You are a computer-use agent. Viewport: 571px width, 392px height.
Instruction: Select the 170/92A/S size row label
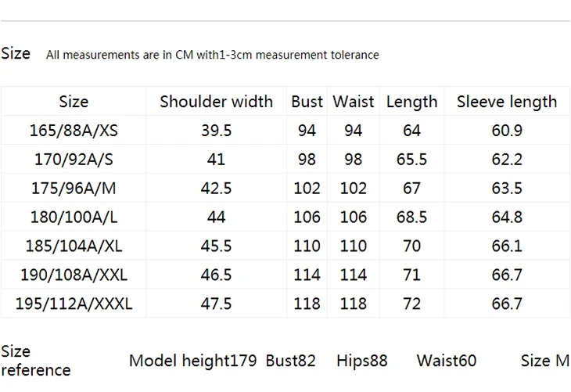click(x=74, y=159)
